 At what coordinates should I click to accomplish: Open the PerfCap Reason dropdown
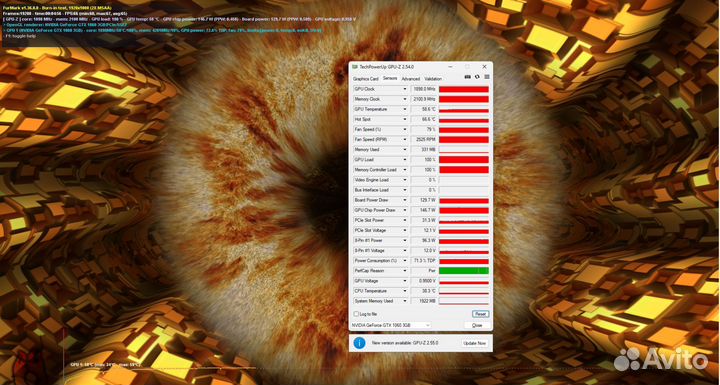[x=405, y=271]
